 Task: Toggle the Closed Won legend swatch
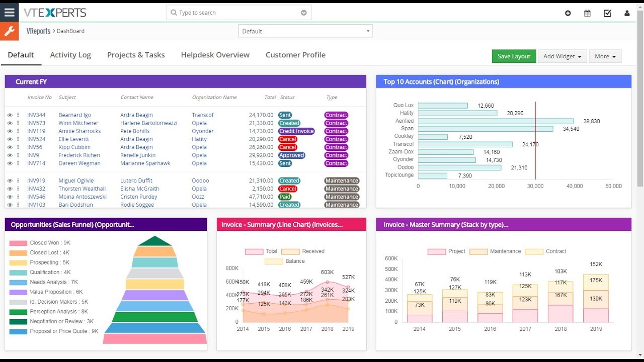pos(18,243)
